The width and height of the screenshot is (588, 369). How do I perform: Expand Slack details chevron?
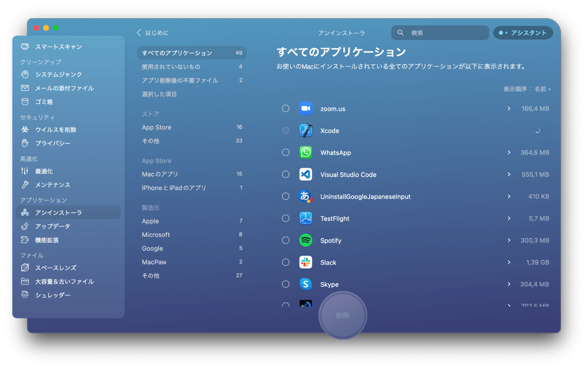pyautogui.click(x=509, y=262)
